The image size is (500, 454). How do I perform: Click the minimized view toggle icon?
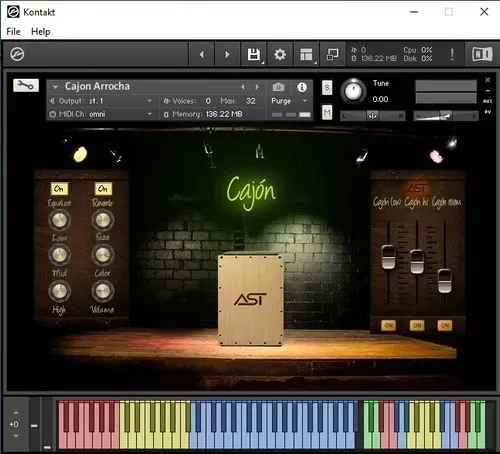point(332,54)
